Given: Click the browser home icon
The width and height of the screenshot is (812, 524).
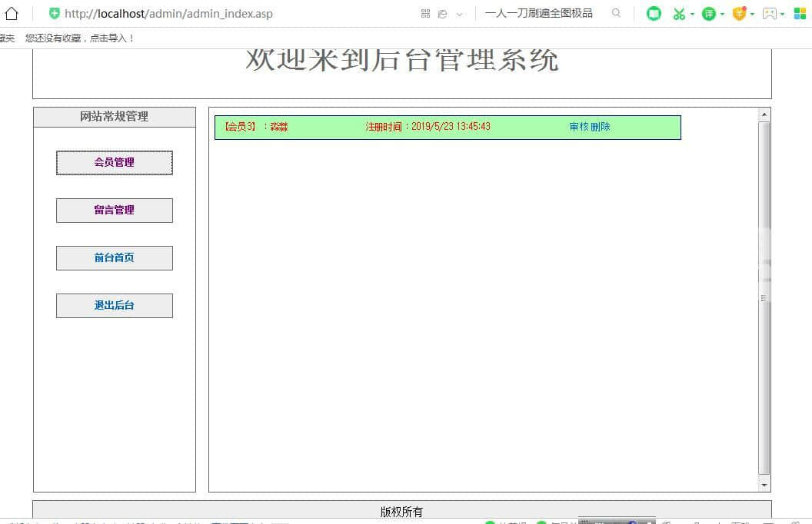Looking at the screenshot, I should click(11, 13).
